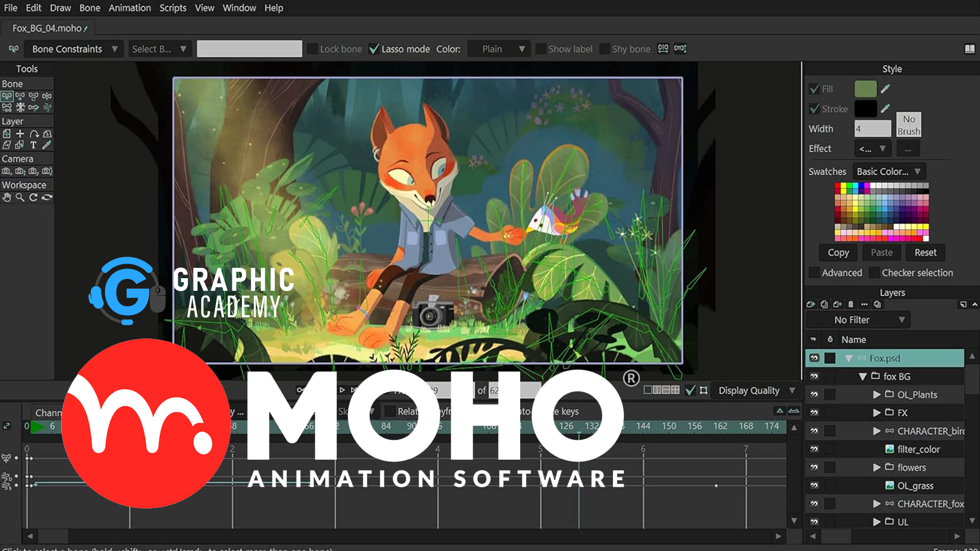Viewport: 980px width, 551px height.
Task: Select the Insert Text tool
Action: click(x=33, y=145)
